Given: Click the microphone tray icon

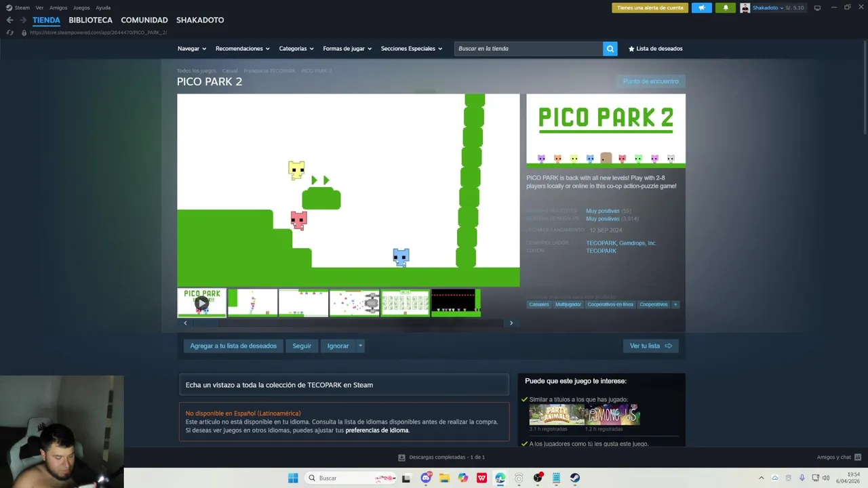Looking at the screenshot, I should pyautogui.click(x=802, y=478).
